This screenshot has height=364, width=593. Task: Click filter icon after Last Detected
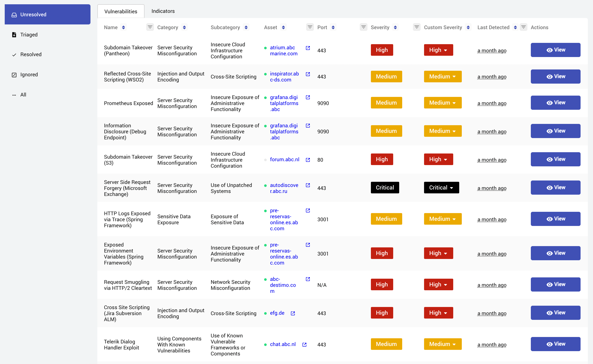click(x=523, y=27)
